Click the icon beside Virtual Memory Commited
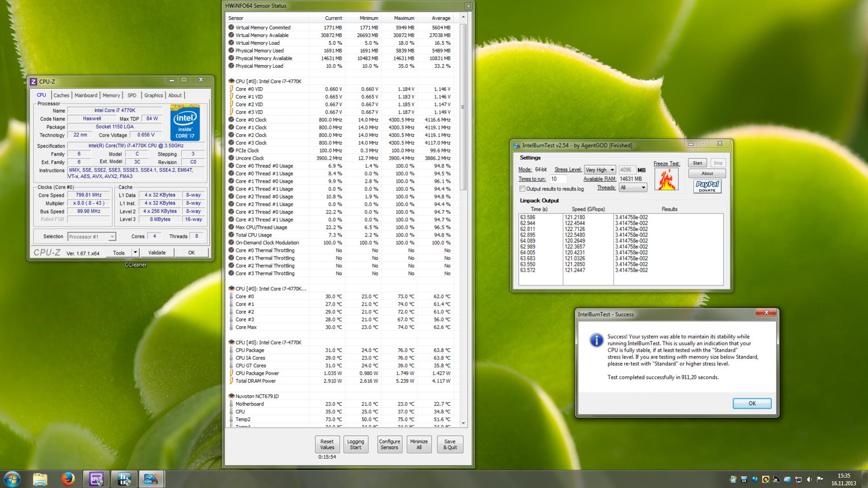Image resolution: width=868 pixels, height=488 pixels. [x=231, y=28]
